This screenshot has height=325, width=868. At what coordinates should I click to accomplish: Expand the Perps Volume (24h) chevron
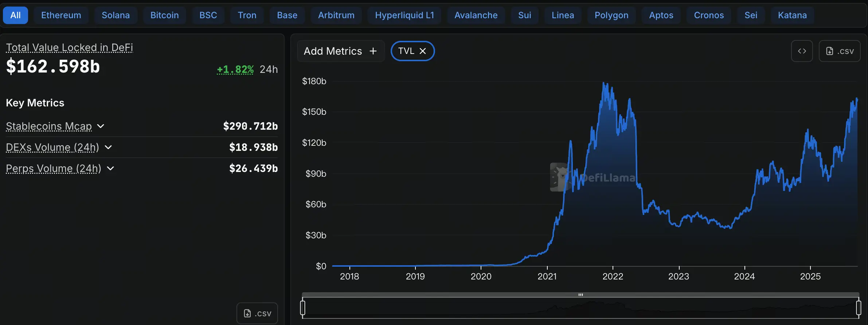click(110, 168)
